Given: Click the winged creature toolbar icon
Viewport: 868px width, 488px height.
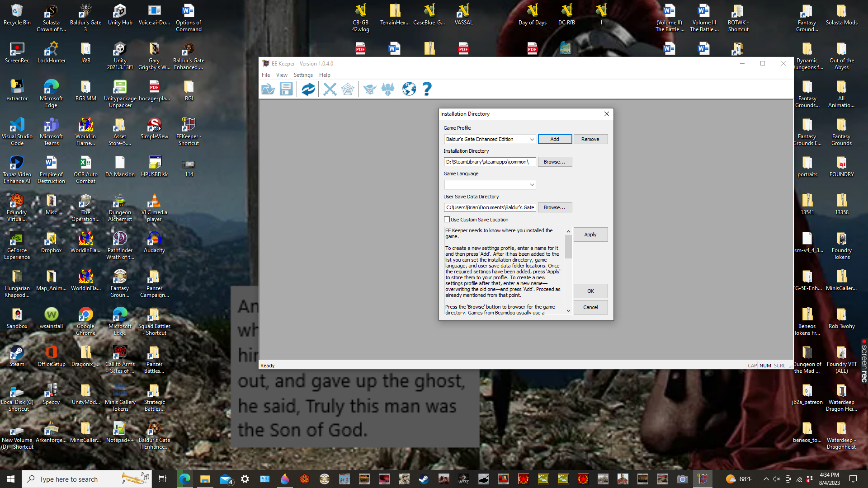Looking at the screenshot, I should (388, 89).
